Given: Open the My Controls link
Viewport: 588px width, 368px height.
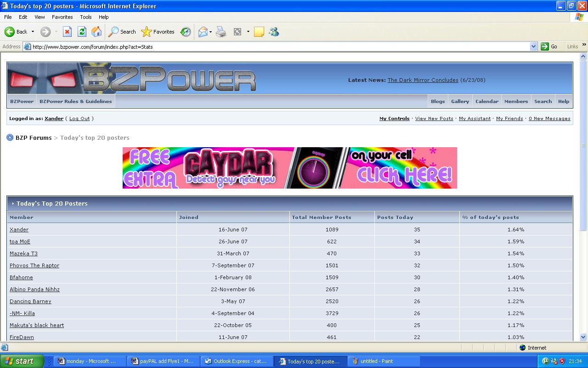Looking at the screenshot, I should [395, 118].
